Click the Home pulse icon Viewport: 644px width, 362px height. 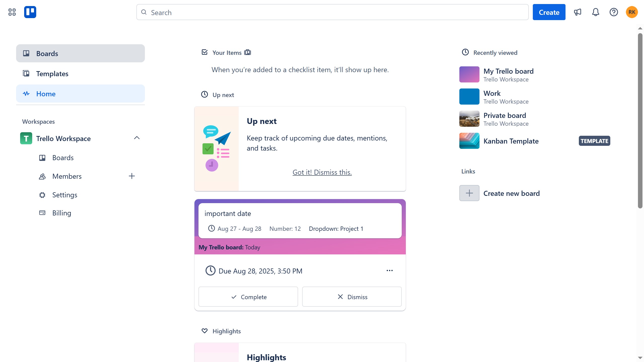[26, 94]
